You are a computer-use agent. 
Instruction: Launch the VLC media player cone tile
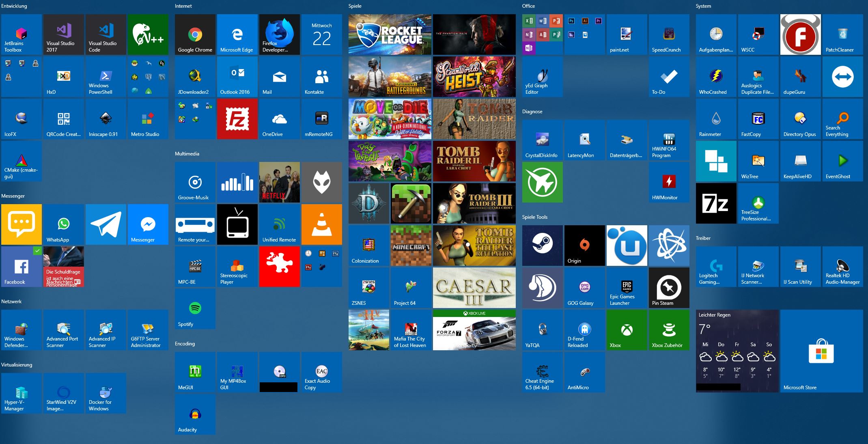322,224
